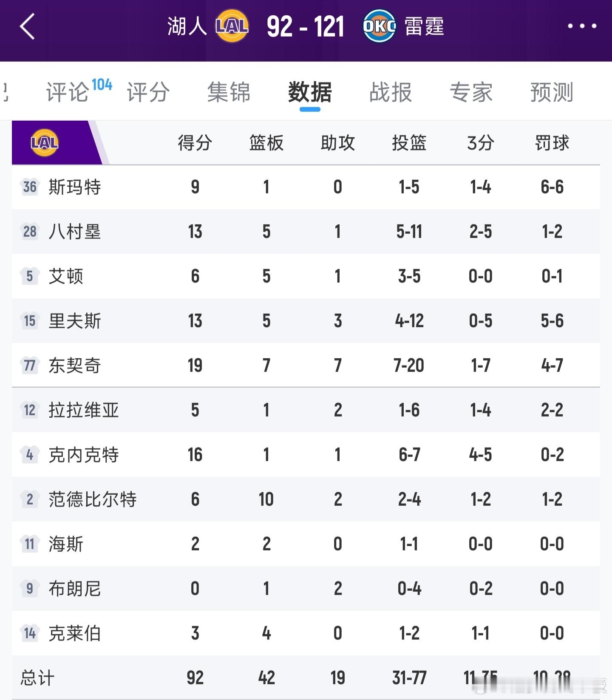Tap the Lakers logo in score header
The image size is (612, 700).
(232, 26)
